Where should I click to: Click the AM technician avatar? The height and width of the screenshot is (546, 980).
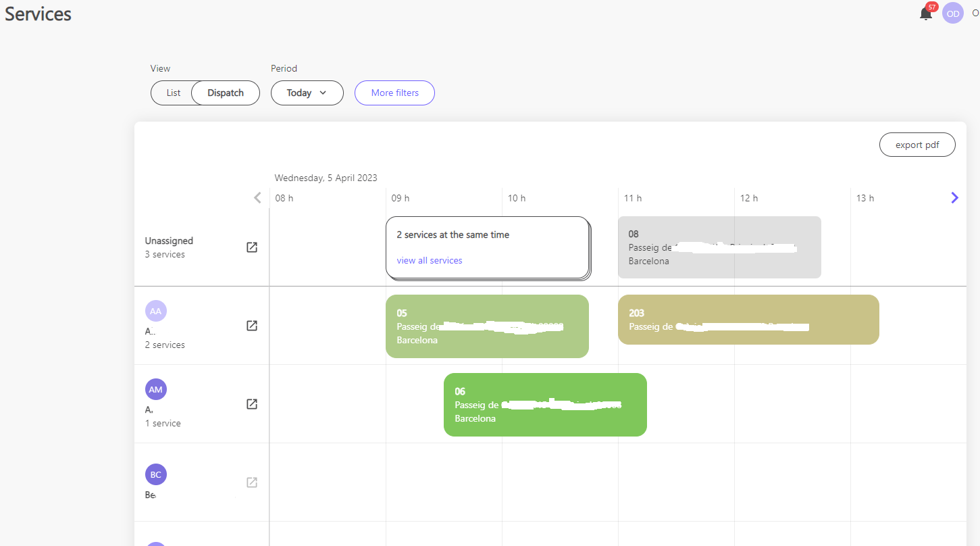[156, 389]
